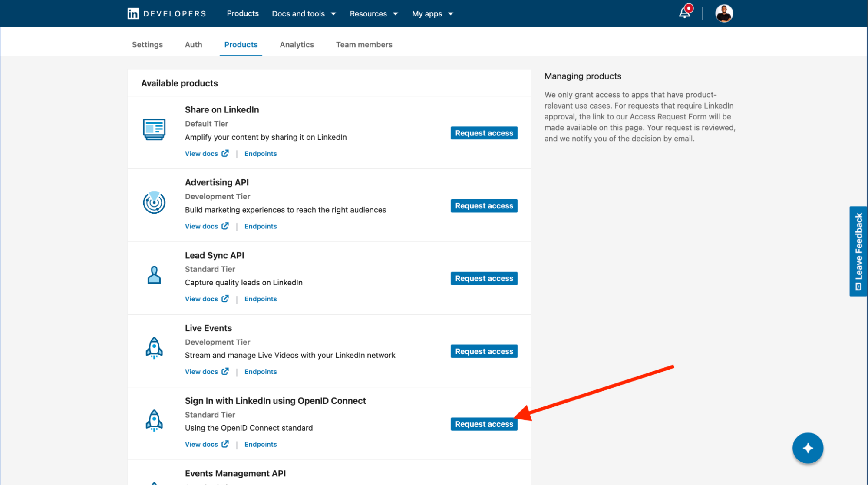Expand the Resources dropdown menu

click(374, 14)
